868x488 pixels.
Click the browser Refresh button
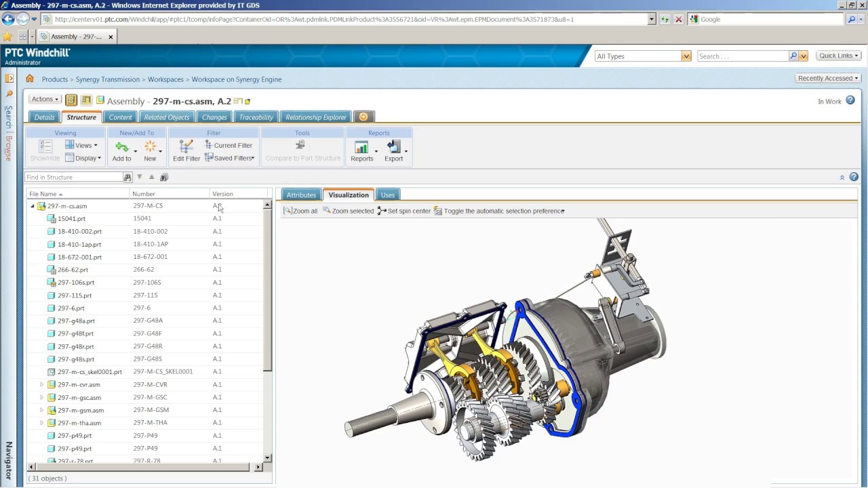pyautogui.click(x=665, y=19)
